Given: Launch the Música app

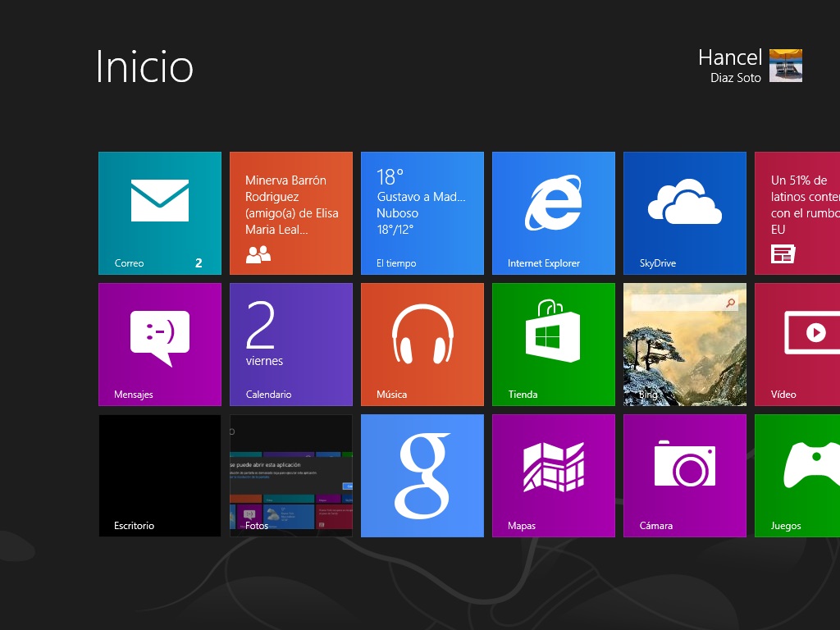Looking at the screenshot, I should tap(422, 344).
